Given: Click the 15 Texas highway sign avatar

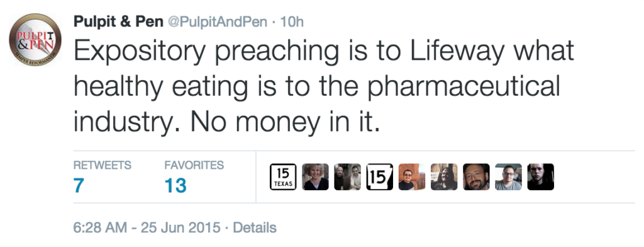Looking at the screenshot, I should [x=284, y=177].
